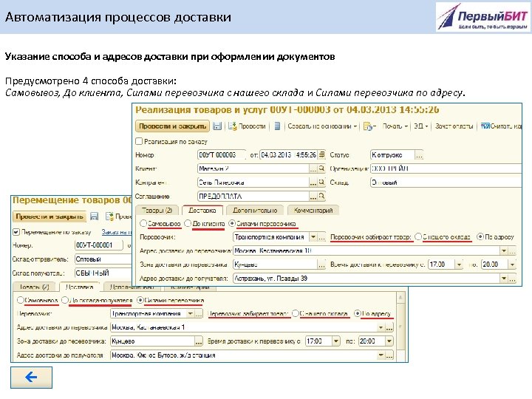The width and height of the screenshot is (532, 399).
Task: Select До склада-получателя radio button
Action: [65, 300]
